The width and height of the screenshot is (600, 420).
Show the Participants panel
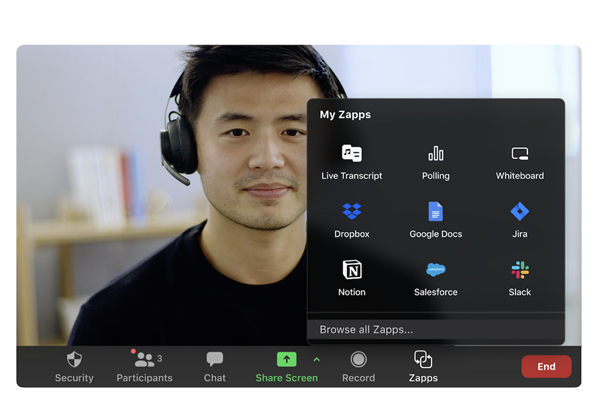click(x=144, y=366)
